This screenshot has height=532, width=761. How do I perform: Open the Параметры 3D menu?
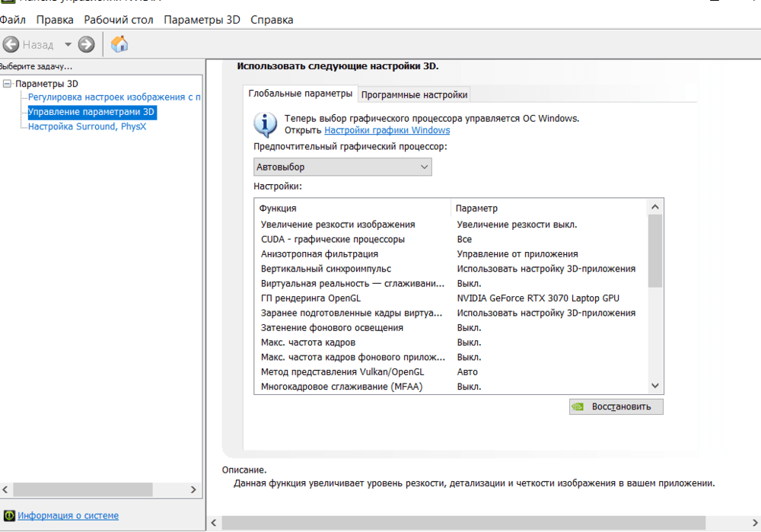point(202,20)
